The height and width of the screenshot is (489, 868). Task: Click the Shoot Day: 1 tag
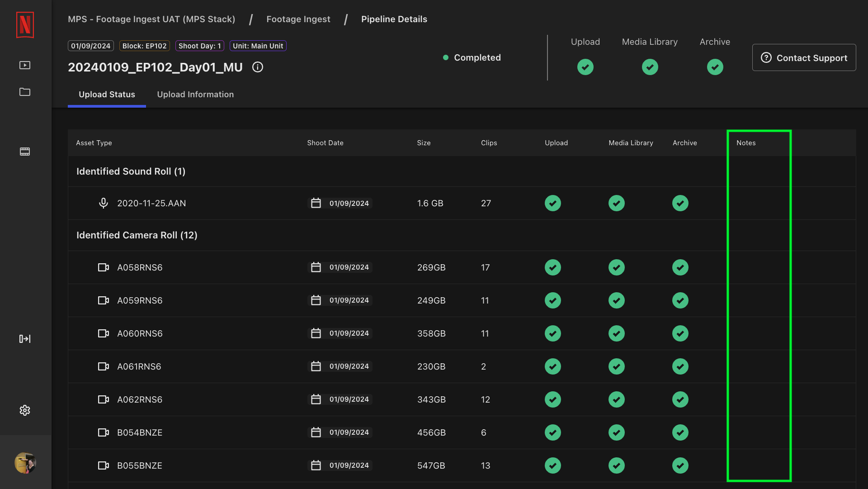point(200,46)
